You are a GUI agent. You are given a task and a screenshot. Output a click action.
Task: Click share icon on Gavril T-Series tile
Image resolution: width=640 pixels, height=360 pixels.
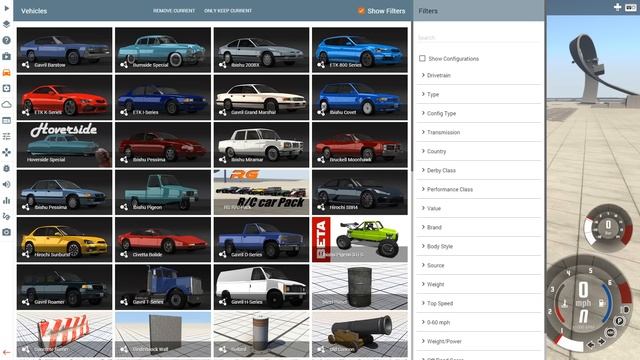(x=124, y=302)
